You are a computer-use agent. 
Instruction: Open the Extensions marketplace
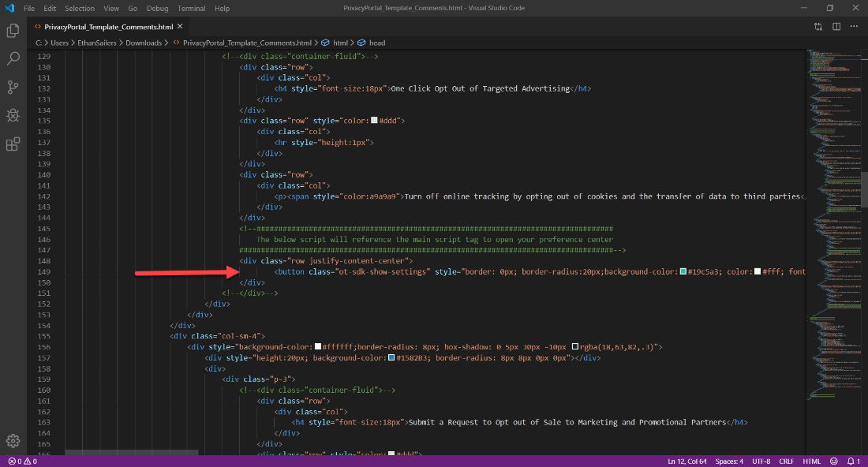click(11, 144)
